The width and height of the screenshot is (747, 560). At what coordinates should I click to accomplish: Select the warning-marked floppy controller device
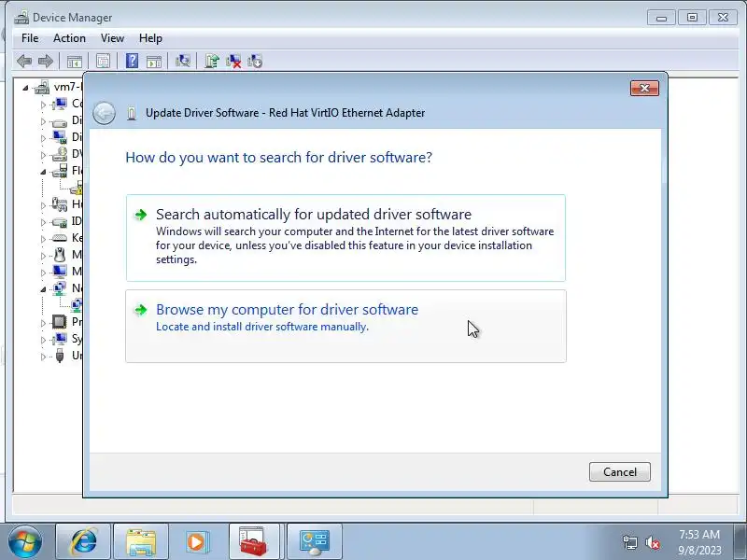pos(77,189)
